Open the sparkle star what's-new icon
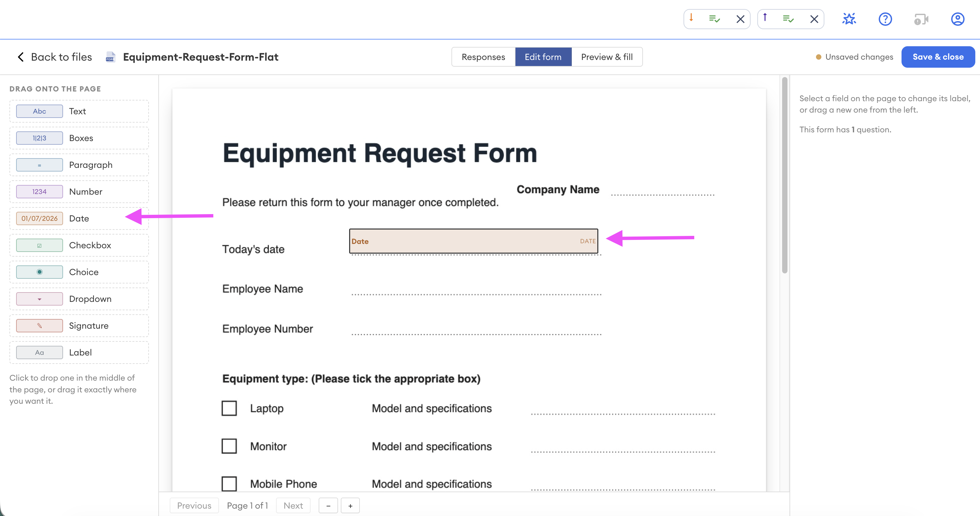The image size is (980, 516). click(x=849, y=19)
